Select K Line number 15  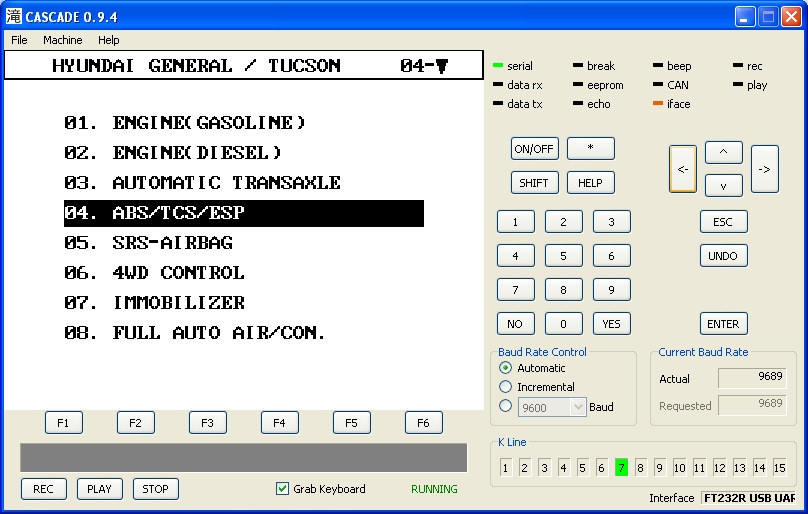(x=780, y=468)
